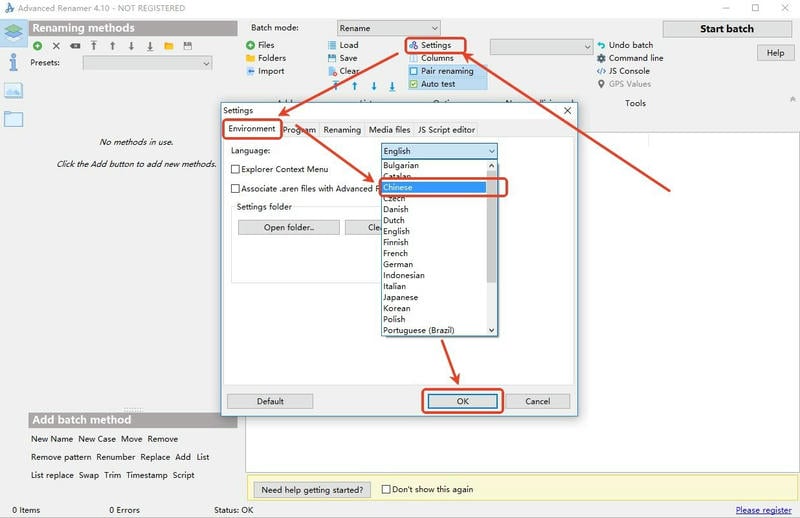
Task: Toggle Pair renaming checkbox
Action: [414, 71]
